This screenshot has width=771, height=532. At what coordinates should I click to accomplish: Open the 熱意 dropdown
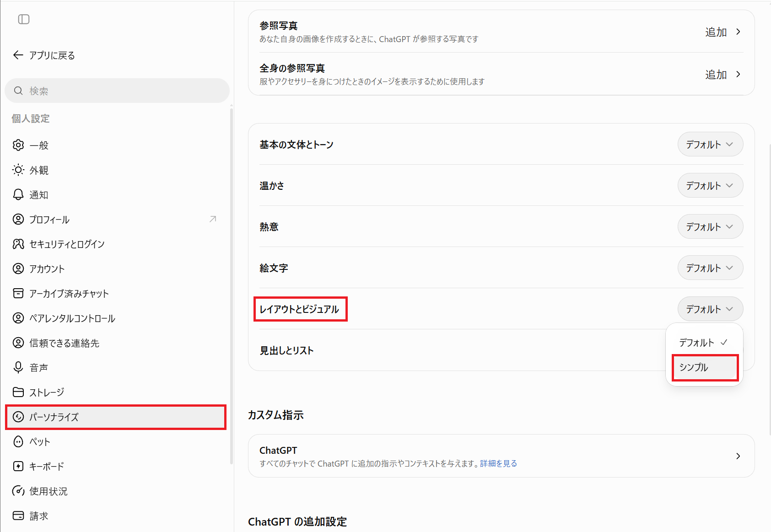[x=710, y=226]
